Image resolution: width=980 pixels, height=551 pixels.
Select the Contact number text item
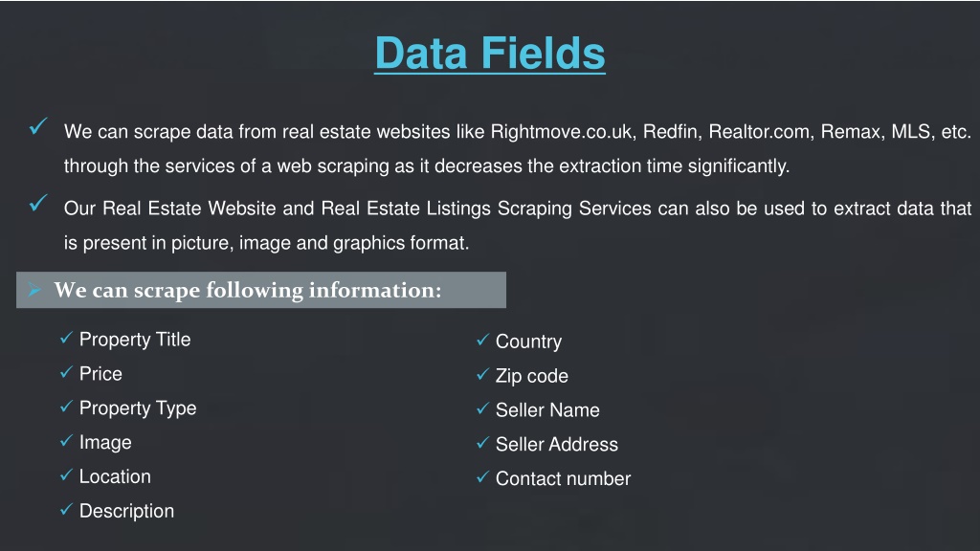[x=563, y=478]
